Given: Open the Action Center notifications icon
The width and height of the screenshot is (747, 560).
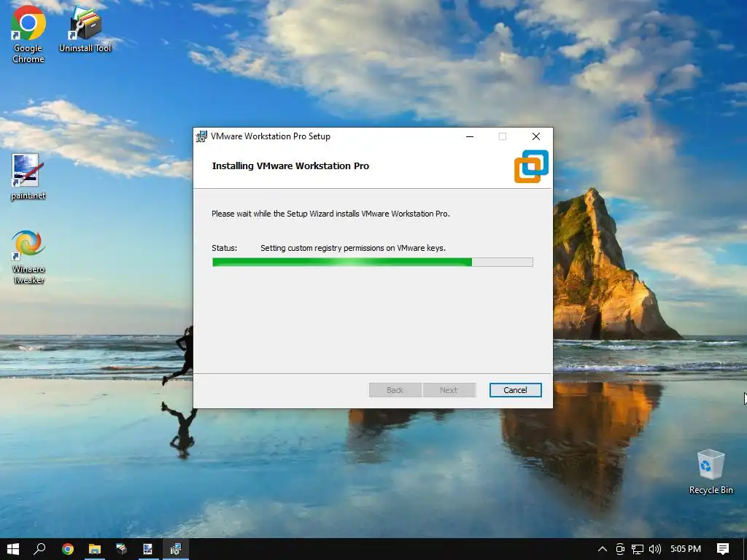Looking at the screenshot, I should coord(723,549).
